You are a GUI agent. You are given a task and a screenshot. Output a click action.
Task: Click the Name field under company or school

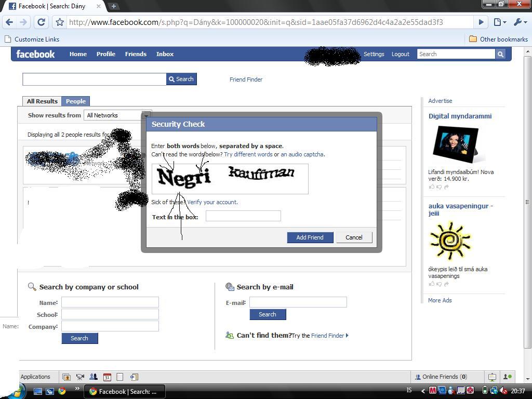click(110, 302)
